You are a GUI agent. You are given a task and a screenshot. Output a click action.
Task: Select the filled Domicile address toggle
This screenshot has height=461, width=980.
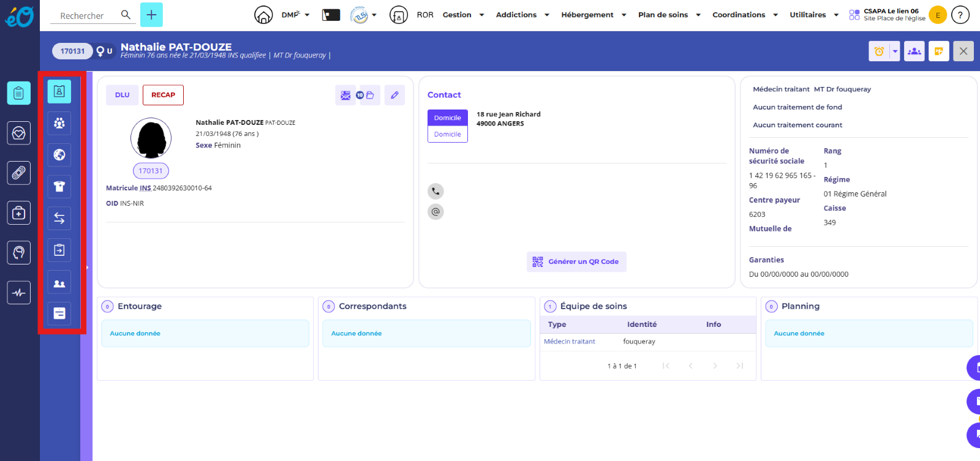click(x=447, y=118)
